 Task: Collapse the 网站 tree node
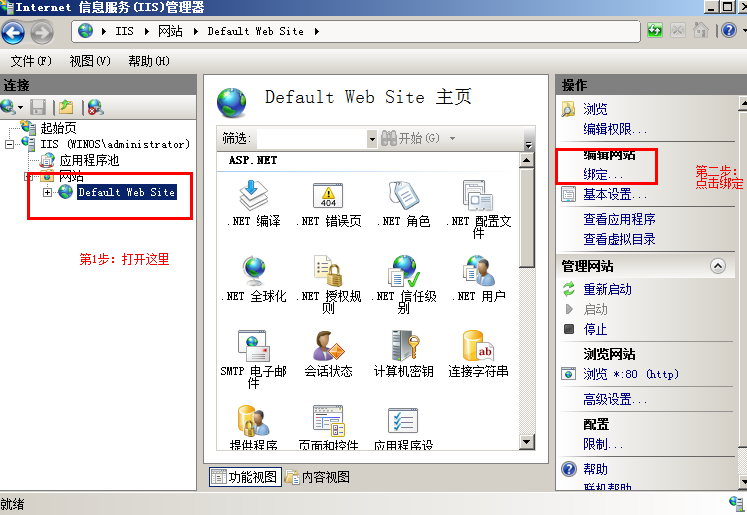(29, 177)
